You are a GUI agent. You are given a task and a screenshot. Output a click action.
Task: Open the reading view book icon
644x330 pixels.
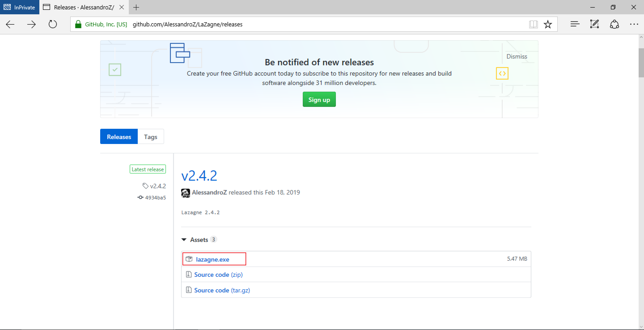[x=533, y=24]
